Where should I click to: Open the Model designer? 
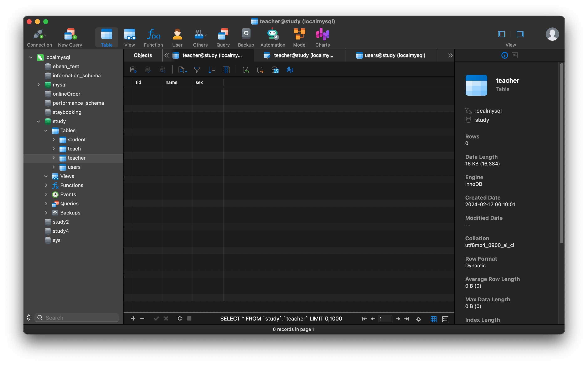pyautogui.click(x=300, y=37)
